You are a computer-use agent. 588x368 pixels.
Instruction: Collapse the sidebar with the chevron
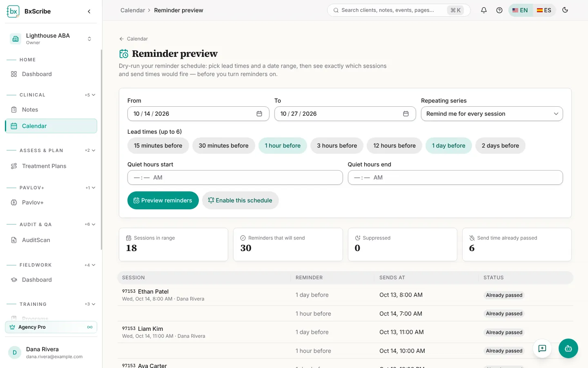(89, 11)
